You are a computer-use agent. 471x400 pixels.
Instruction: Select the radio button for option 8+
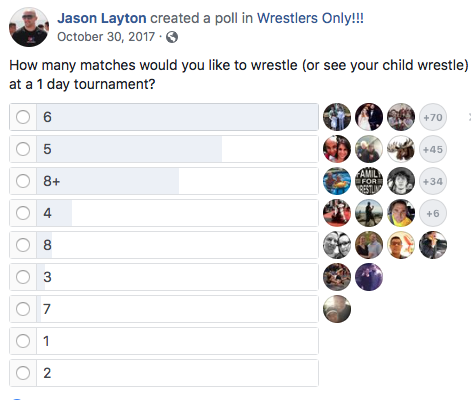[x=23, y=181]
